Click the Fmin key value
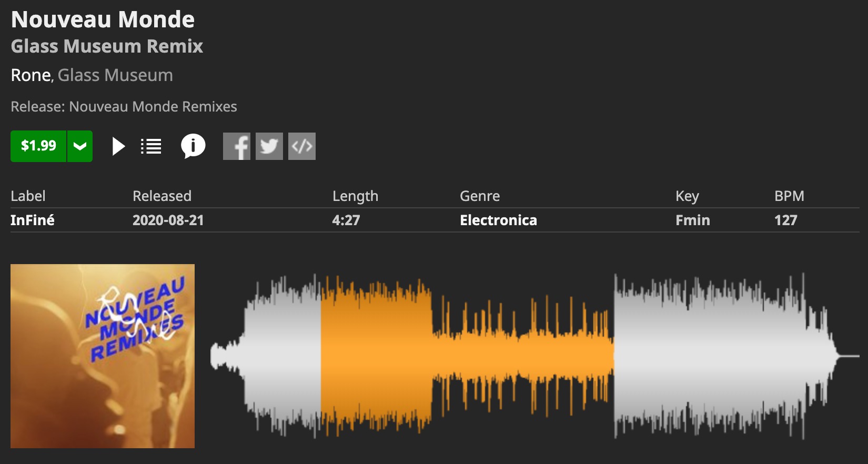This screenshot has height=464, width=868. click(x=693, y=220)
